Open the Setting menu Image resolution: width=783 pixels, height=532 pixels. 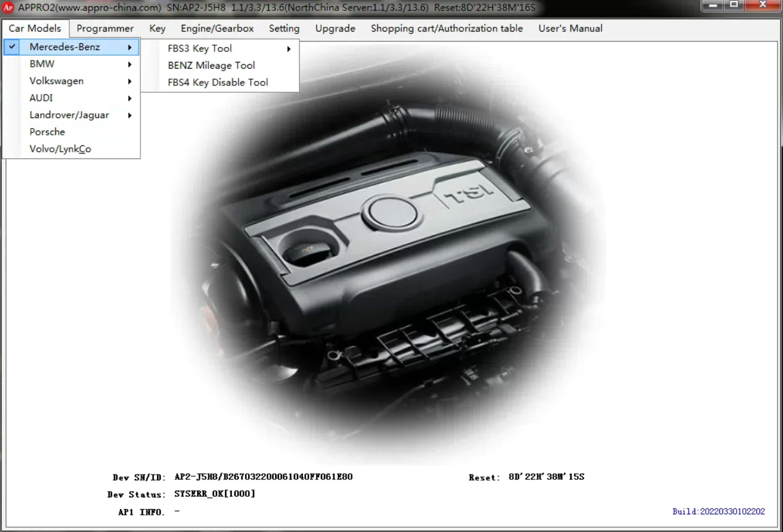284,28
